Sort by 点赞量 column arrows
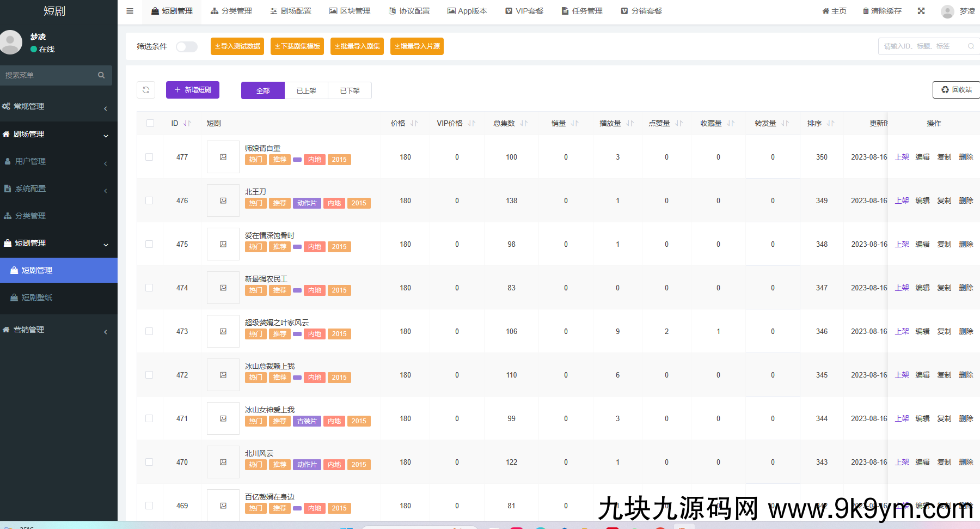The height and width of the screenshot is (529, 980). (679, 123)
